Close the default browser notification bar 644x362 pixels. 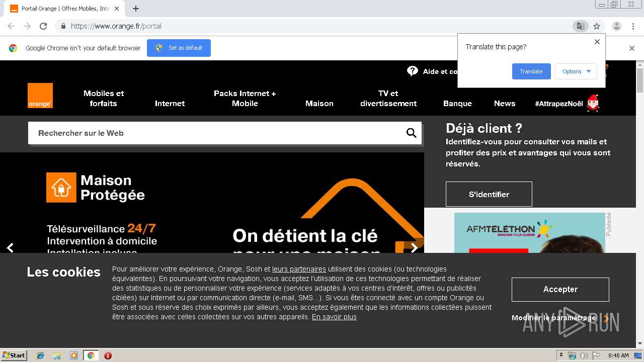pos(632,48)
